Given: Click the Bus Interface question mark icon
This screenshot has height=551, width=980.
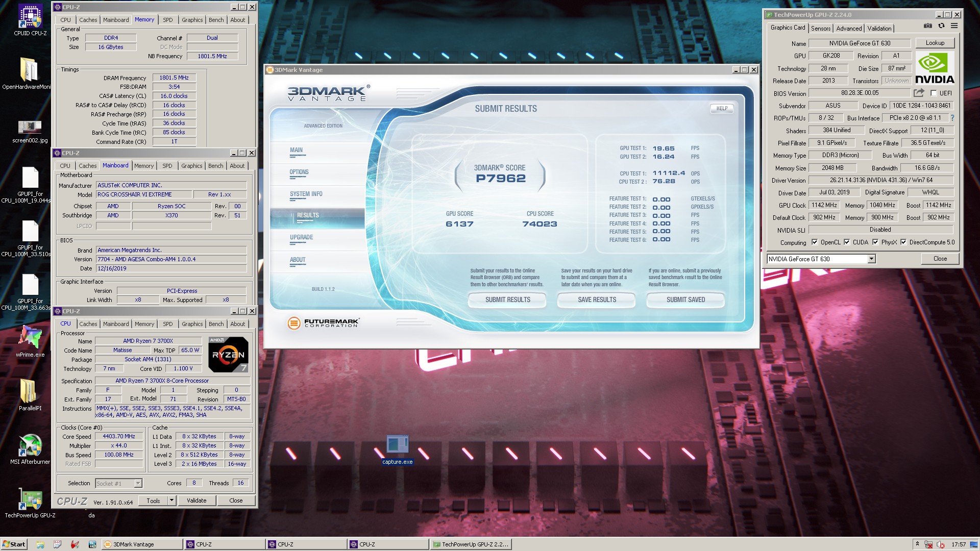Looking at the screenshot, I should [952, 118].
